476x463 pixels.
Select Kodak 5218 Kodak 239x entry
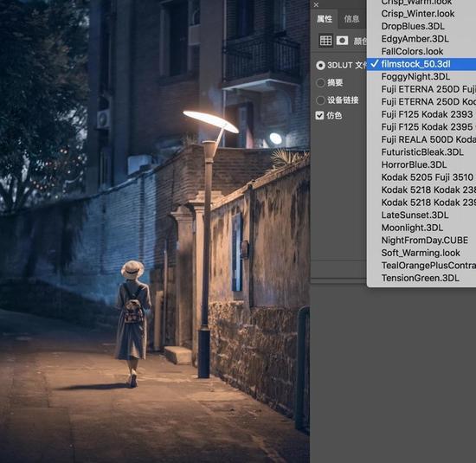pyautogui.click(x=421, y=203)
